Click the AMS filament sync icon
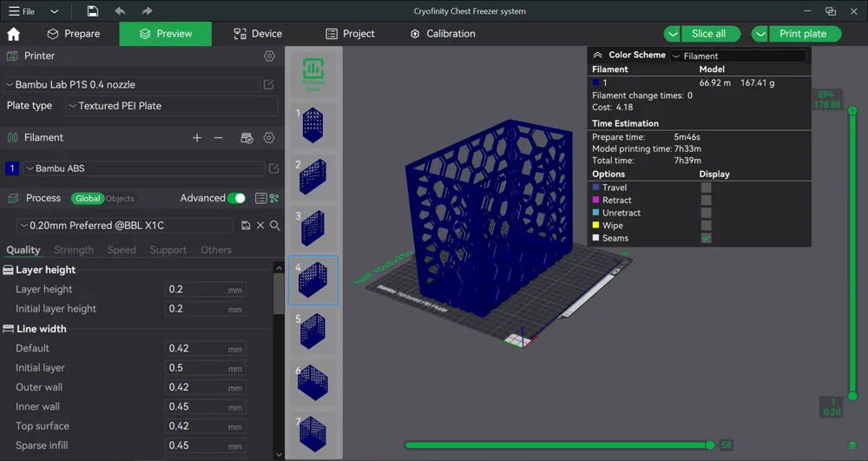868x461 pixels. [247, 138]
